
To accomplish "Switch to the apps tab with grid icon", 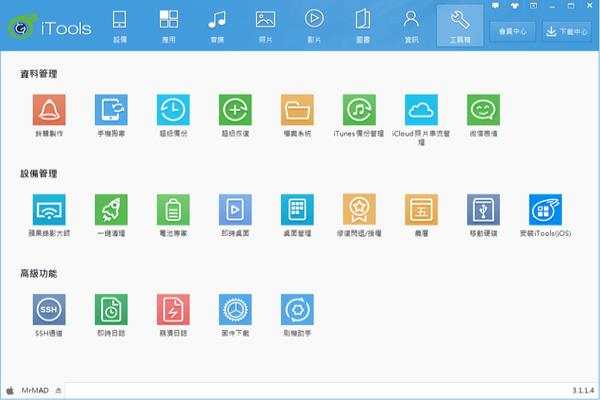I will [169, 26].
